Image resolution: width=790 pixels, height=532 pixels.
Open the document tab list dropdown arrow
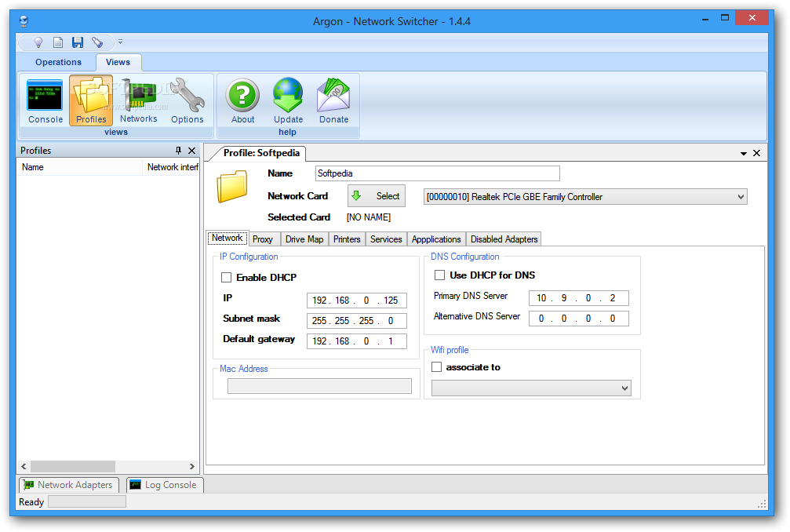coord(743,153)
